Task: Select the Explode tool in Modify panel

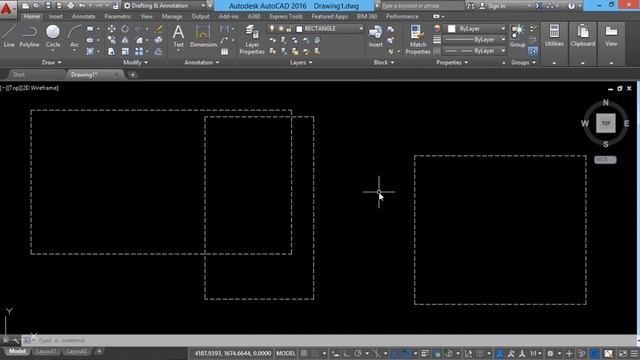Action: point(158,40)
